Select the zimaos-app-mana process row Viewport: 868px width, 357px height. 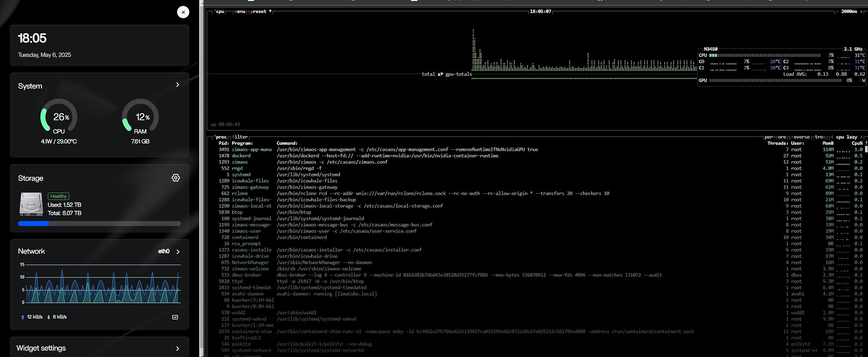(537, 150)
